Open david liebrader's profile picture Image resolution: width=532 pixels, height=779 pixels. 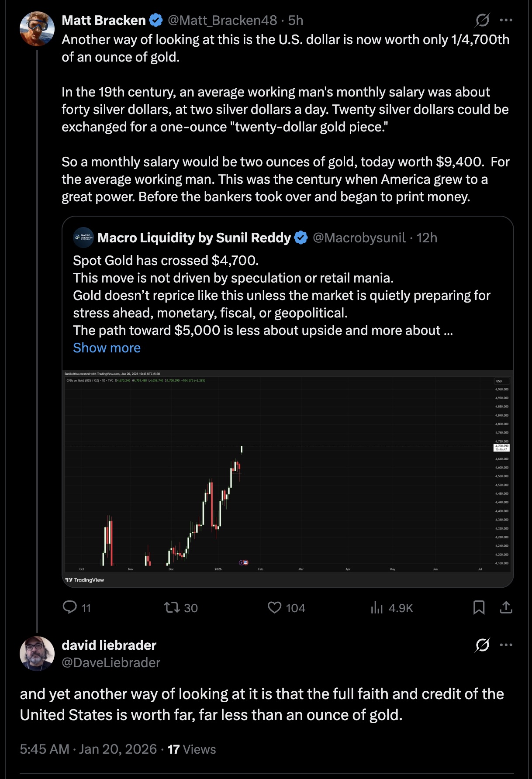[37, 654]
